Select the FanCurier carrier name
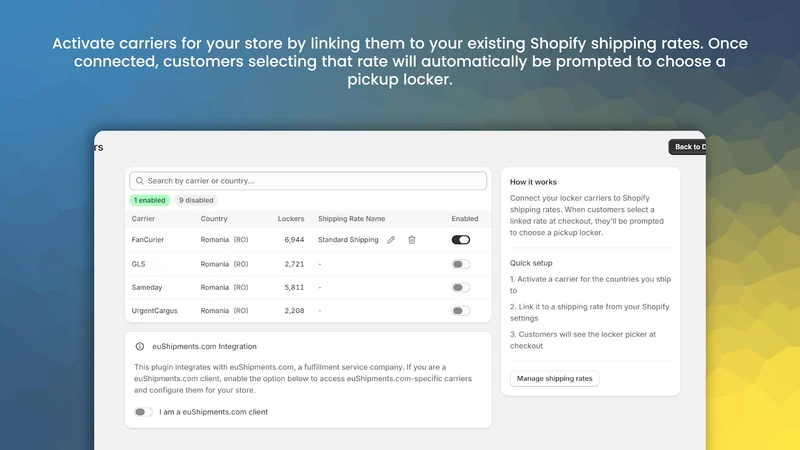Viewport: 800px width, 450px height. [x=147, y=240]
